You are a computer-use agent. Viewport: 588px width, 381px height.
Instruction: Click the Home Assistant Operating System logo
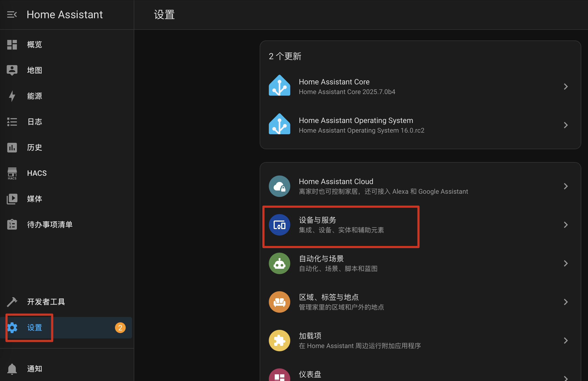pos(280,124)
